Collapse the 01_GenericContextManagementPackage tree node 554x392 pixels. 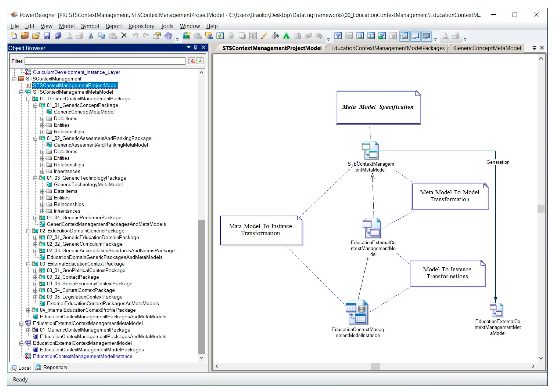[x=28, y=99]
